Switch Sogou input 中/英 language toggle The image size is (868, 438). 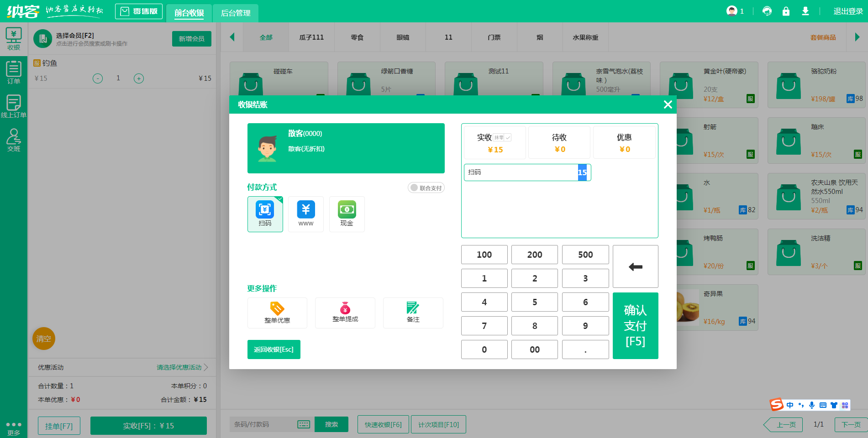(789, 405)
